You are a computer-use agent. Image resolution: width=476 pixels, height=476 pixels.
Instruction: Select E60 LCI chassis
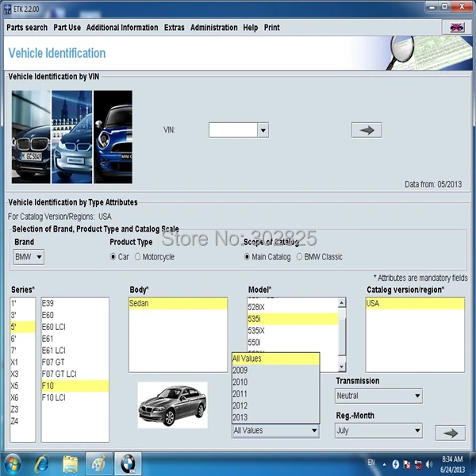click(x=75, y=327)
